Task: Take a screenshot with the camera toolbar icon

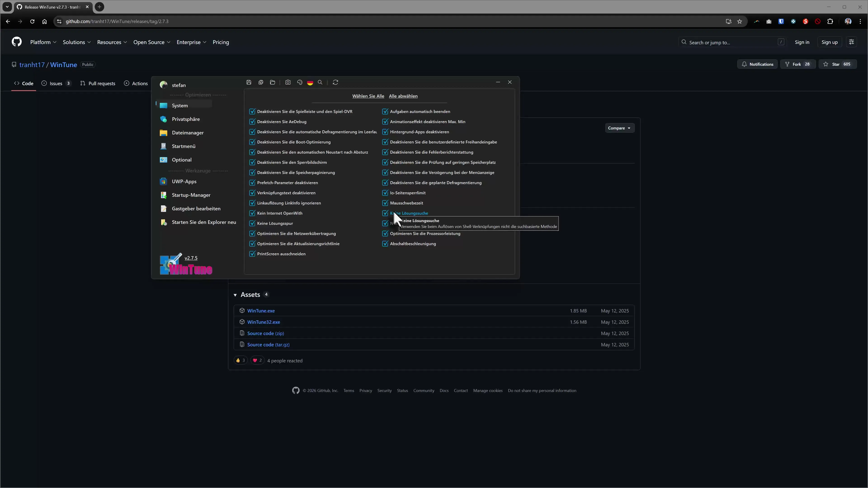Action: coord(288,82)
